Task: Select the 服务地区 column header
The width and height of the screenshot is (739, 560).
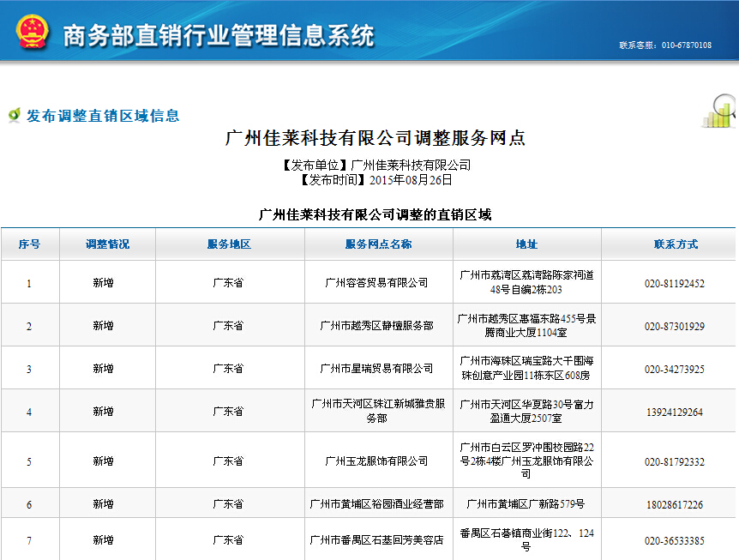Action: coord(229,244)
